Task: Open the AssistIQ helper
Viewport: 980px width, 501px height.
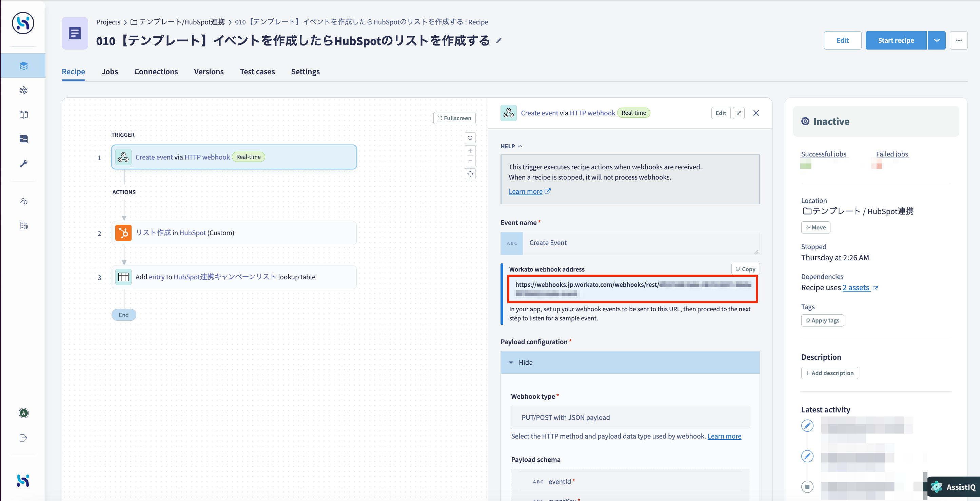Action: coord(953,487)
